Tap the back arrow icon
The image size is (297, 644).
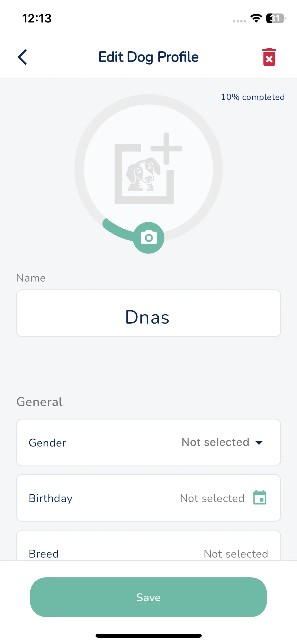[x=22, y=57]
